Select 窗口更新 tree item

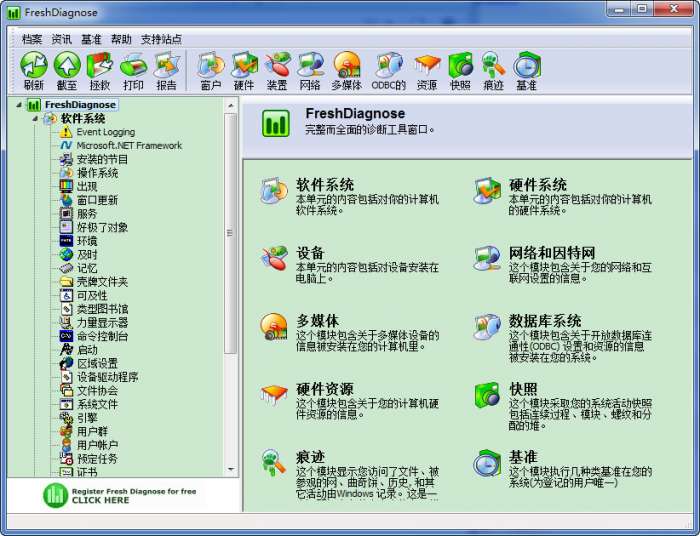(x=98, y=200)
